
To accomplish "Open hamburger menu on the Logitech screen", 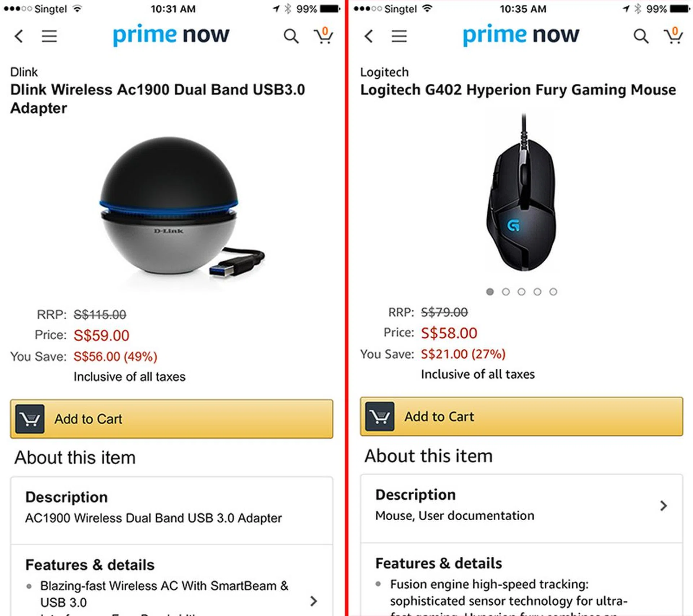I will point(399,36).
